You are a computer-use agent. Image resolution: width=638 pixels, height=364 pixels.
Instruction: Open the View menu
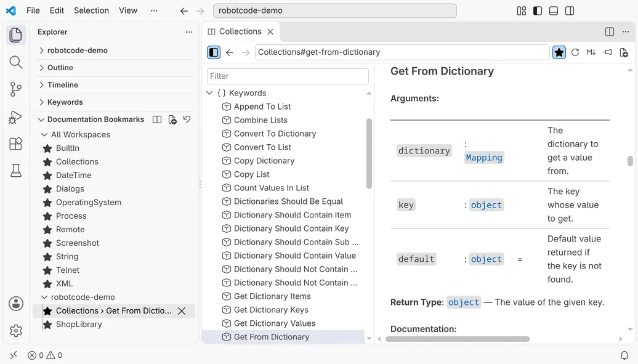click(x=127, y=10)
